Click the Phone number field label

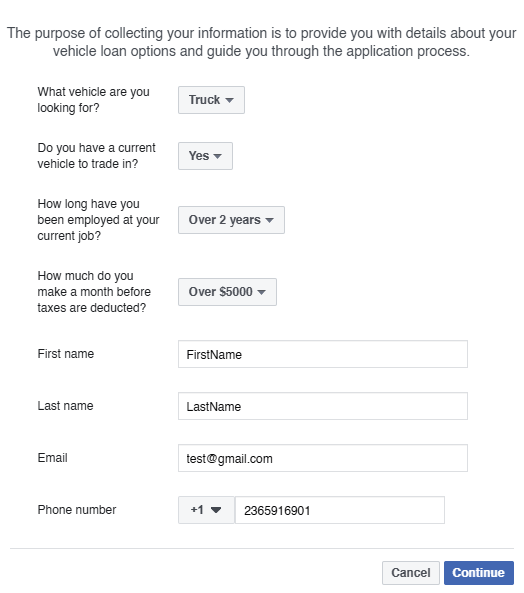[x=77, y=510]
